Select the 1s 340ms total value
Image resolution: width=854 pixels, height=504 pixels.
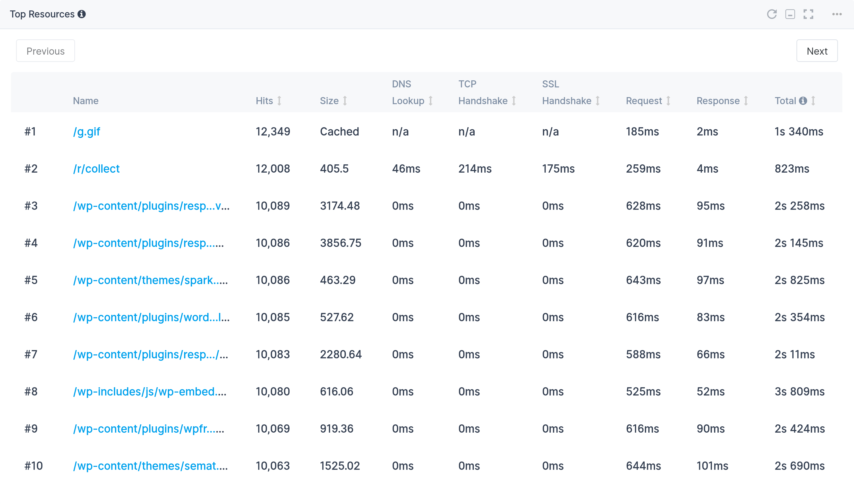point(799,132)
